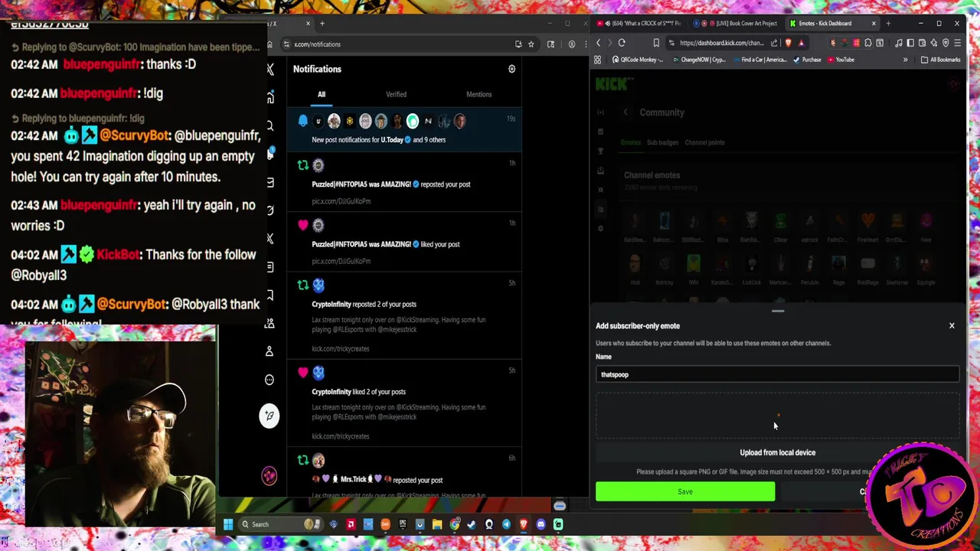
Task: Open new tab in Brave window
Action: tap(888, 23)
